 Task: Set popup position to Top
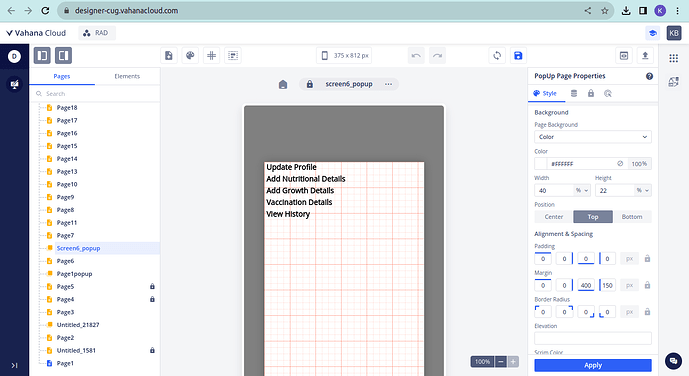(x=593, y=217)
